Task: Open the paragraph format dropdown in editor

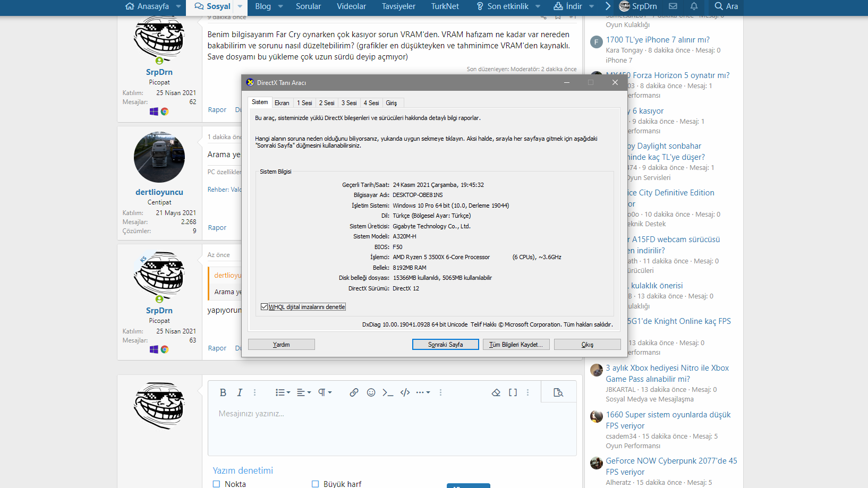Action: [x=325, y=392]
